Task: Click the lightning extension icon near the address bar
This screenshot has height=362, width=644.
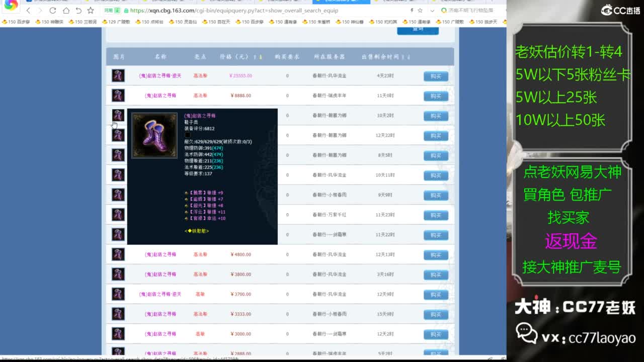Action: click(412, 10)
